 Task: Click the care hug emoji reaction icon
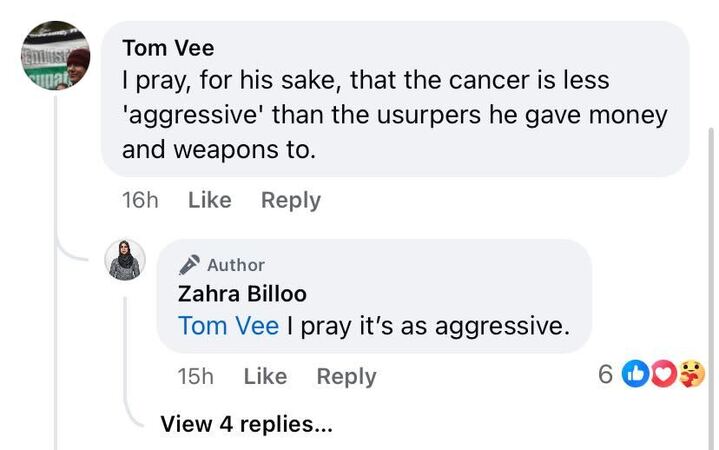[x=691, y=374]
